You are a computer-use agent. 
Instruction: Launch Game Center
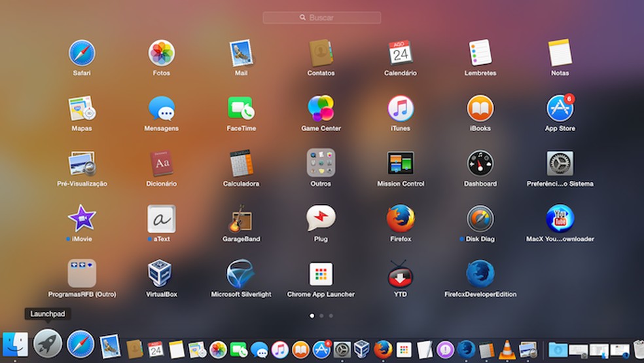[321, 109]
